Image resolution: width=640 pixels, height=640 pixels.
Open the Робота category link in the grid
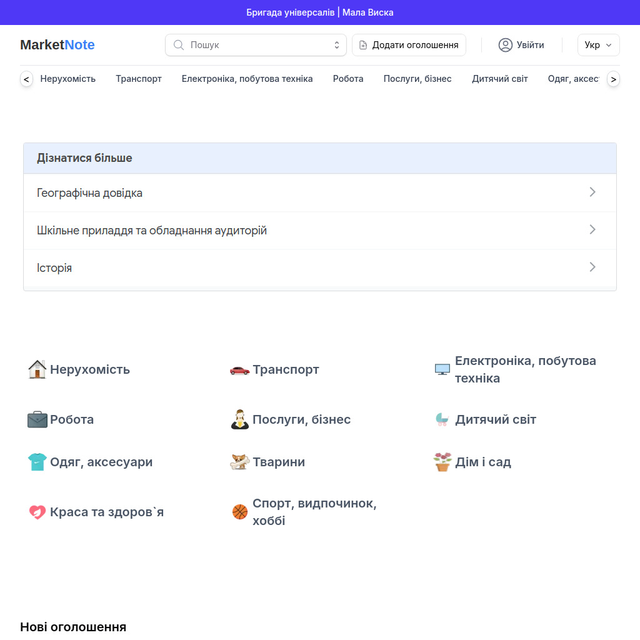(72, 419)
